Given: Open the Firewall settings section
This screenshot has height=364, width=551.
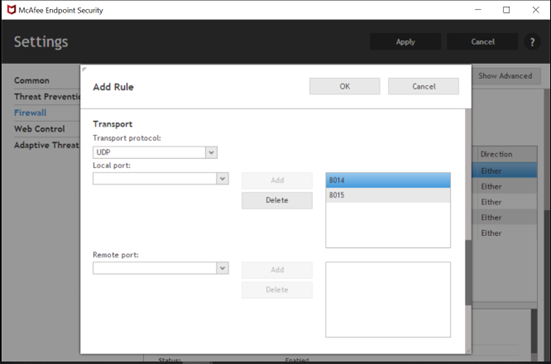Looking at the screenshot, I should coord(30,113).
